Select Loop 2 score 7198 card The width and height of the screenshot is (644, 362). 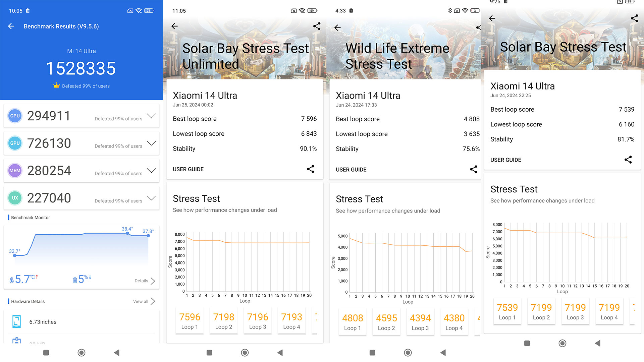pos(224,321)
